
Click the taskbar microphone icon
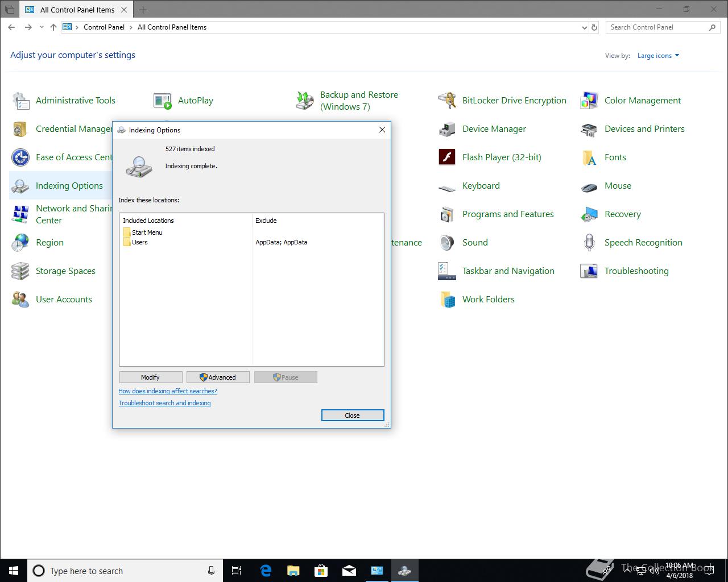[x=211, y=571]
